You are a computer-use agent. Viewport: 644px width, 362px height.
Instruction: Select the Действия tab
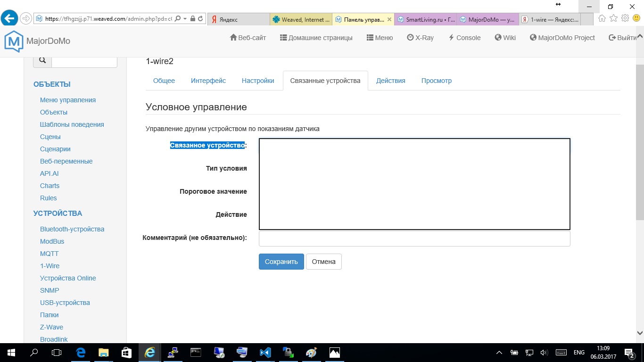[x=391, y=81]
